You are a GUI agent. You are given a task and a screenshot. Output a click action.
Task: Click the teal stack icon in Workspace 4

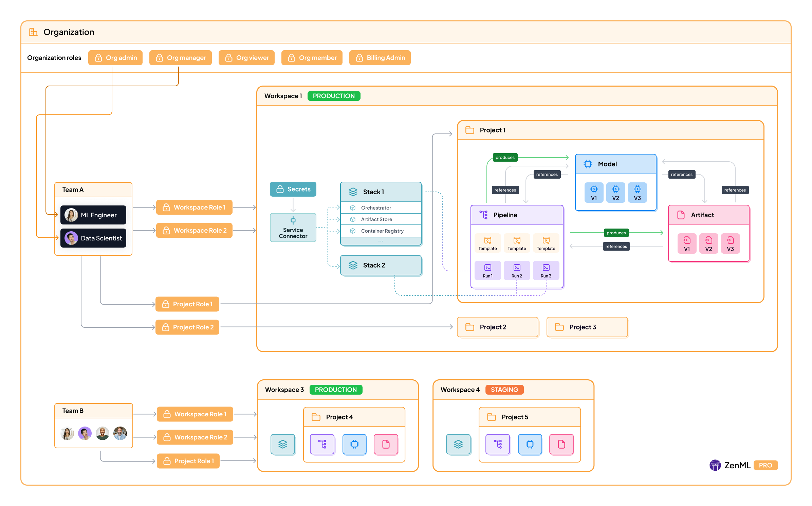(458, 444)
